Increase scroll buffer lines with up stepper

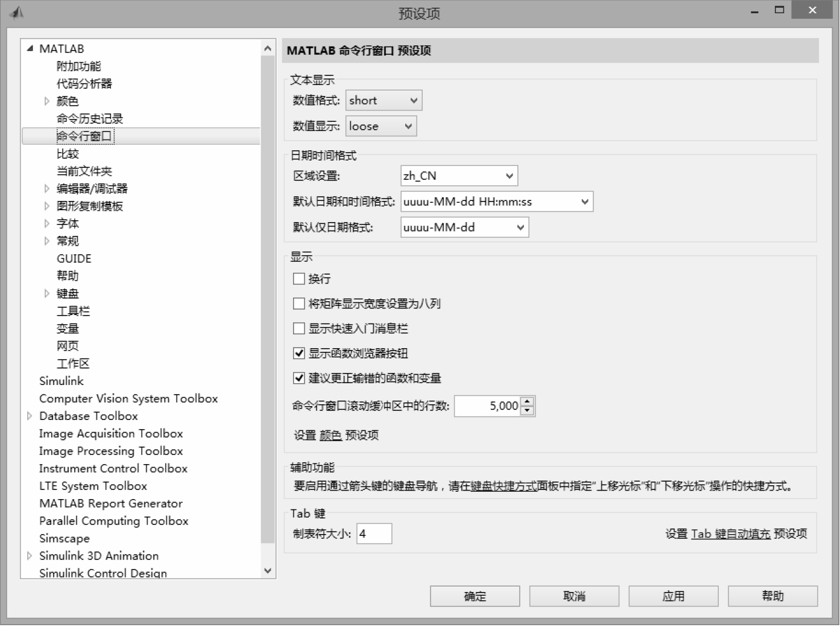(x=527, y=402)
